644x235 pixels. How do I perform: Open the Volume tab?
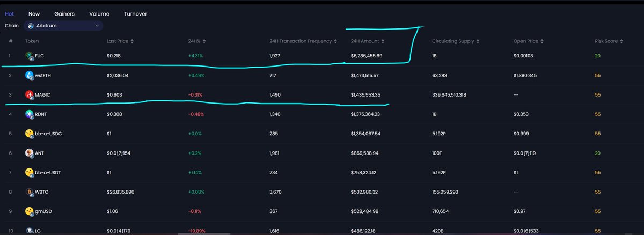[99, 13]
